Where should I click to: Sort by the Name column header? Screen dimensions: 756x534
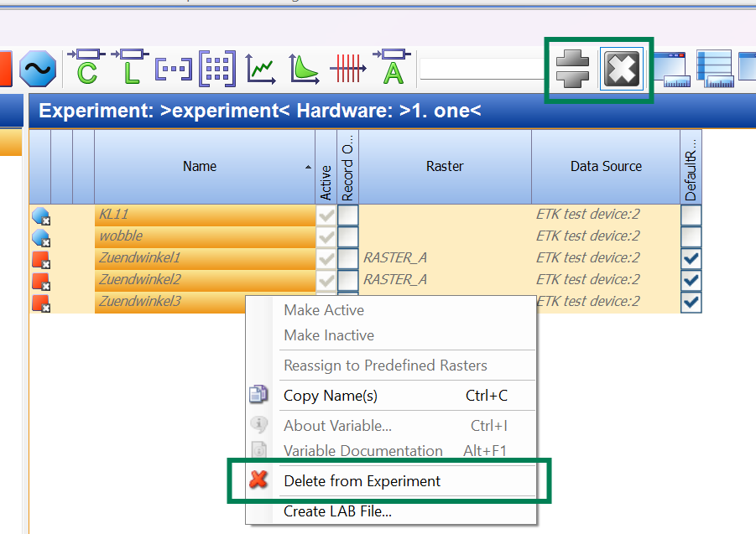point(200,166)
